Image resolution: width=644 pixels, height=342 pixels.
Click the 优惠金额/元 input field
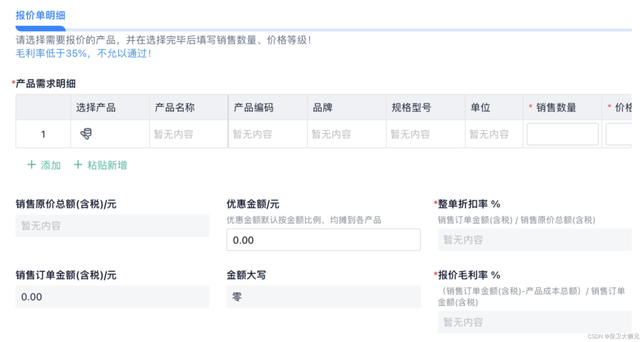[x=323, y=240]
